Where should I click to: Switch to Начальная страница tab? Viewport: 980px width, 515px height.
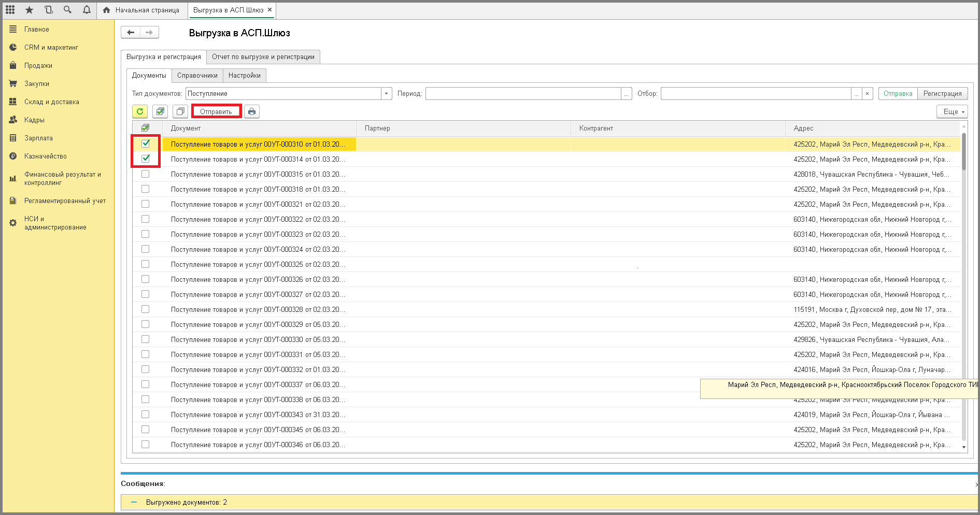click(x=141, y=10)
